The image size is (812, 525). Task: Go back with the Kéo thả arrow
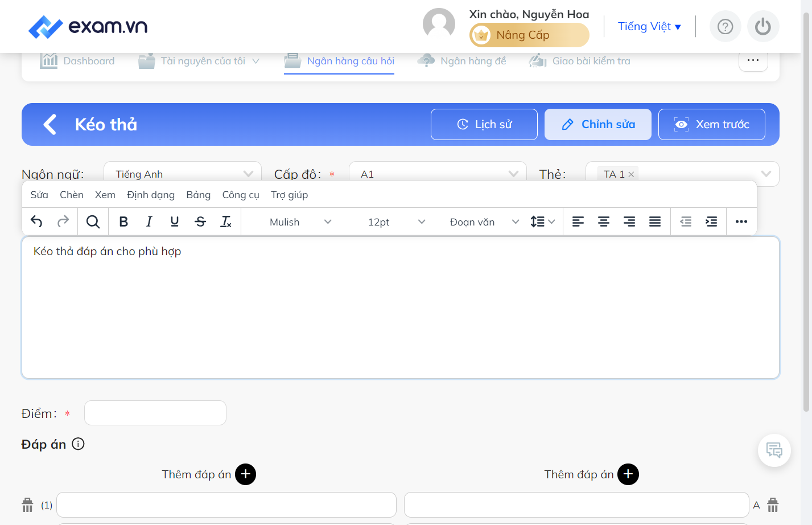pyautogui.click(x=50, y=124)
